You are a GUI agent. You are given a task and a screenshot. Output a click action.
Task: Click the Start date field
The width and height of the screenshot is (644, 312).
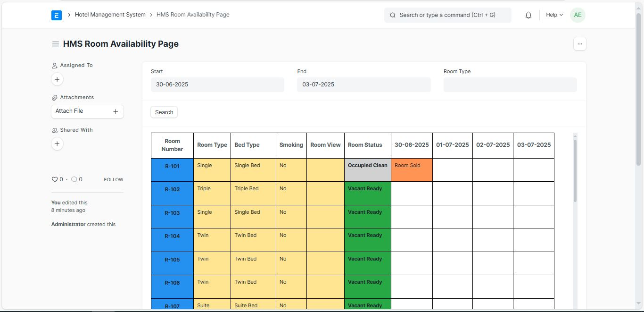(x=217, y=85)
